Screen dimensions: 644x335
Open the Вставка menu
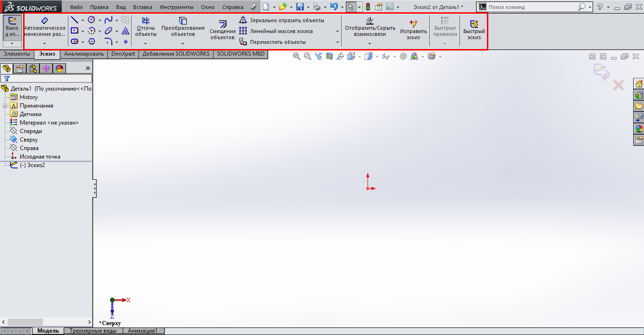[142, 7]
